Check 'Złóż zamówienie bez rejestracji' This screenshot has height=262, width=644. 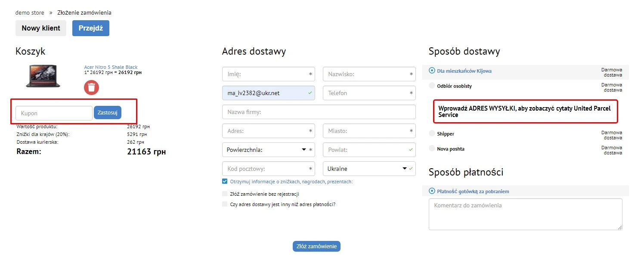pyautogui.click(x=224, y=194)
